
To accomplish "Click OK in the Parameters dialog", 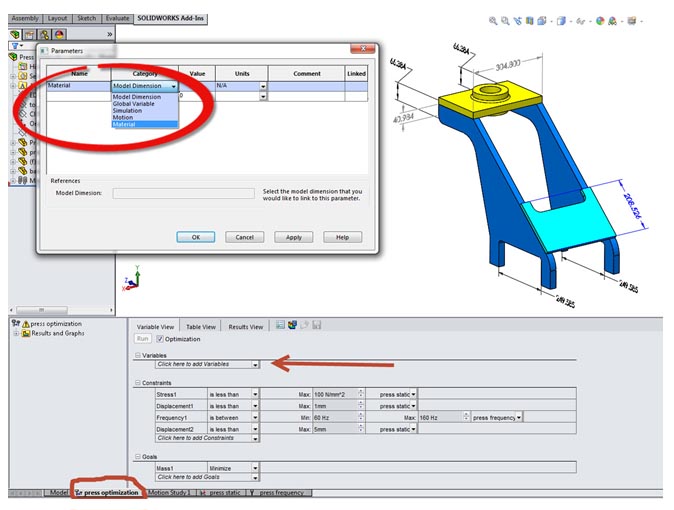I will point(196,237).
